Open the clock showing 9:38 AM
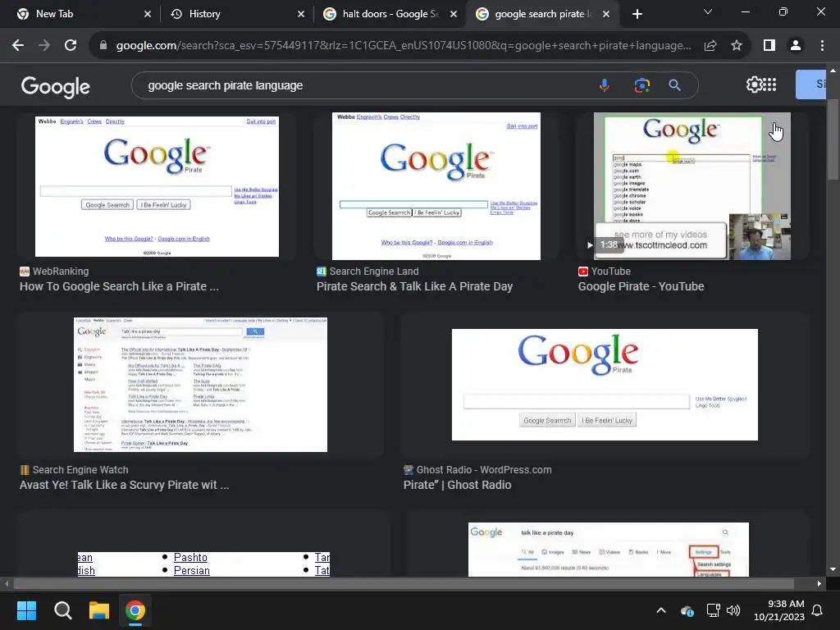Screen dimensions: 840x630 (x=779, y=610)
